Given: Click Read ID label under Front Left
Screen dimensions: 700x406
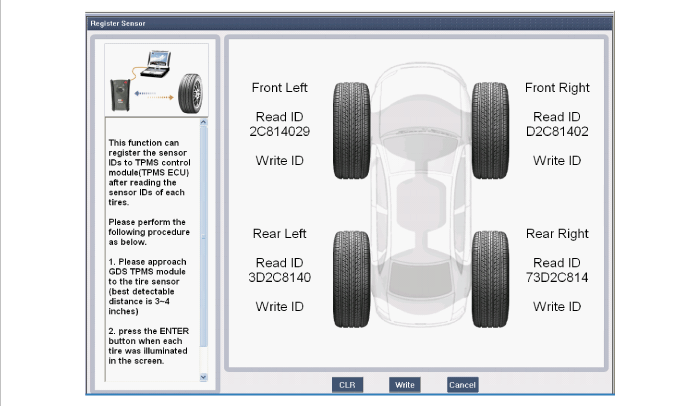Looking at the screenshot, I should [279, 117].
